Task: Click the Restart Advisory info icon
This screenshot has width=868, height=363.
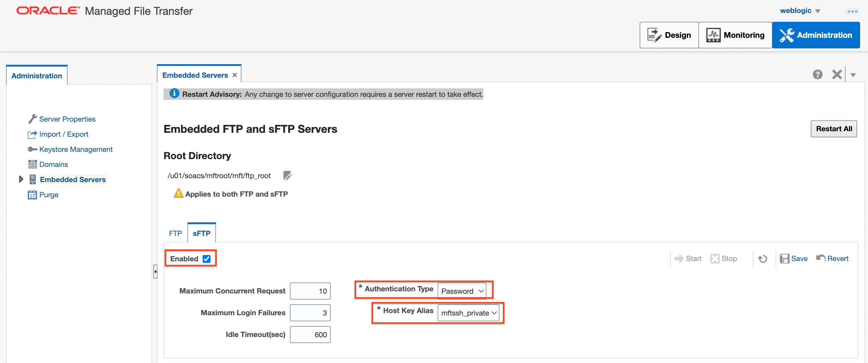Action: 174,93
